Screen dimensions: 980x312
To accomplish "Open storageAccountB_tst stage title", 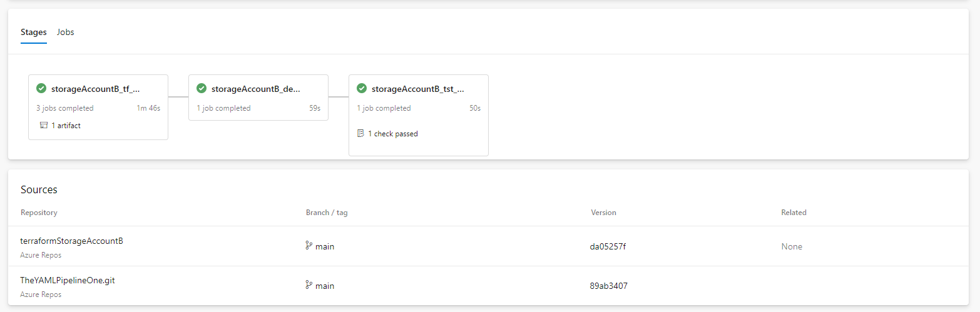I will [x=417, y=89].
